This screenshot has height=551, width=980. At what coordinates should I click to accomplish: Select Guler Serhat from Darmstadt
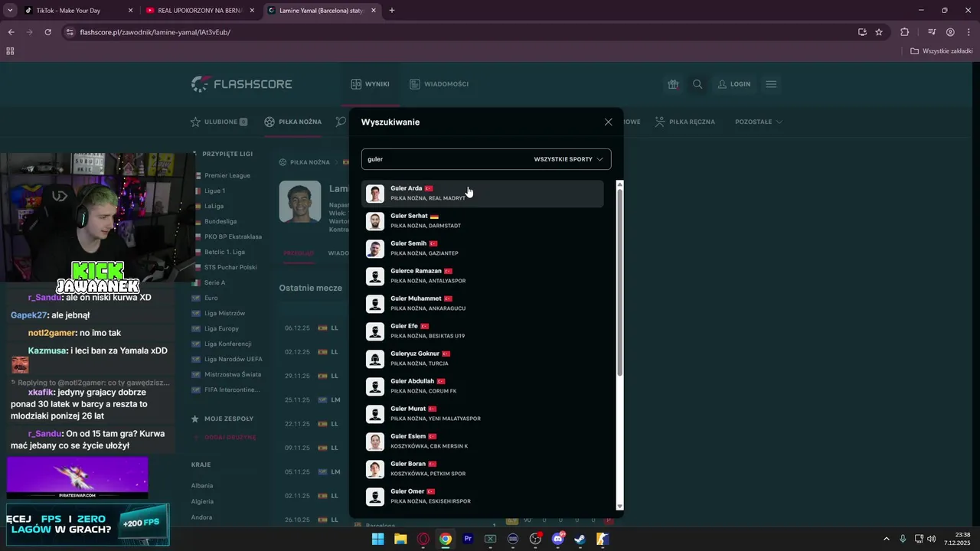click(482, 221)
